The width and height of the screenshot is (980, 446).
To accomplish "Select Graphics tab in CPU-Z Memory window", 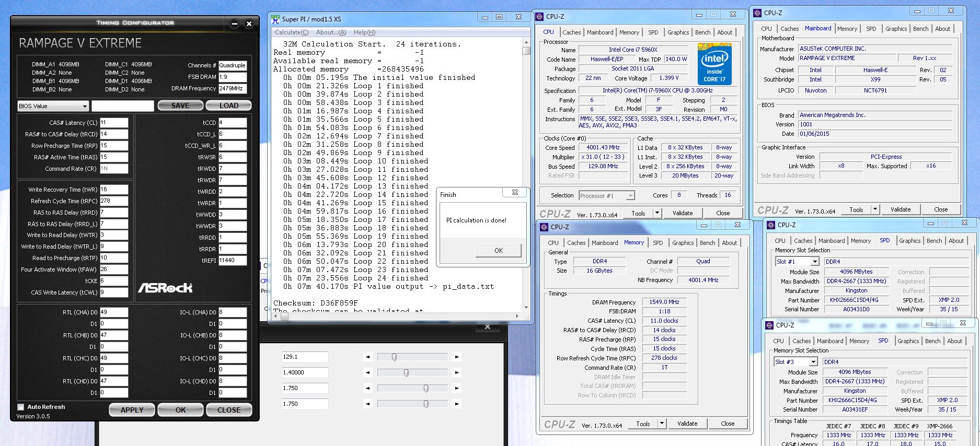I will point(683,243).
